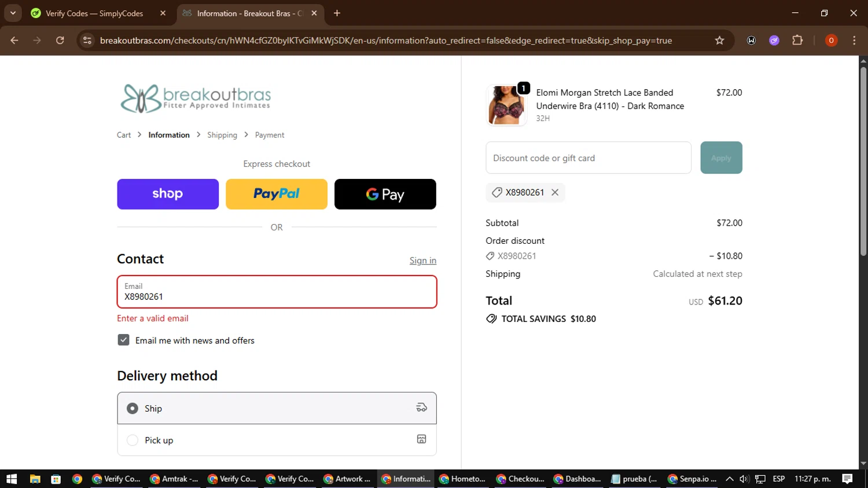Open File Explorer from the taskbar
Image resolution: width=868 pixels, height=488 pixels.
point(35,479)
